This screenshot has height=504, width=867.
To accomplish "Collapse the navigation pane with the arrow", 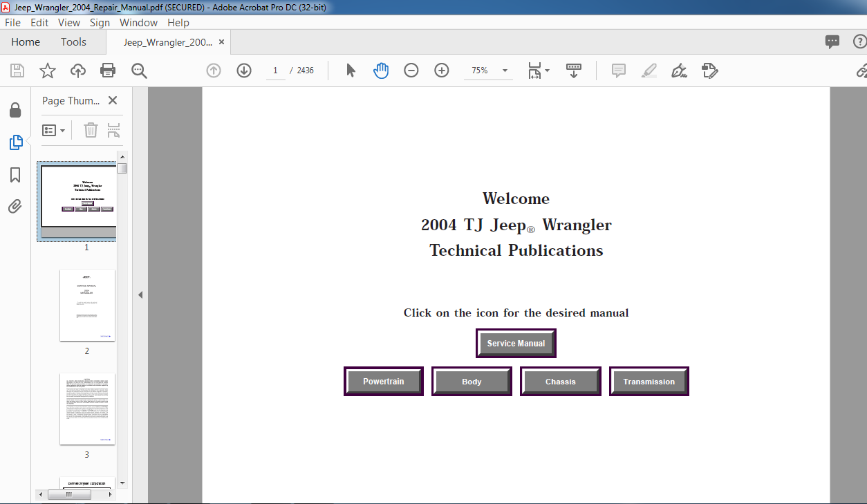I will pos(140,295).
